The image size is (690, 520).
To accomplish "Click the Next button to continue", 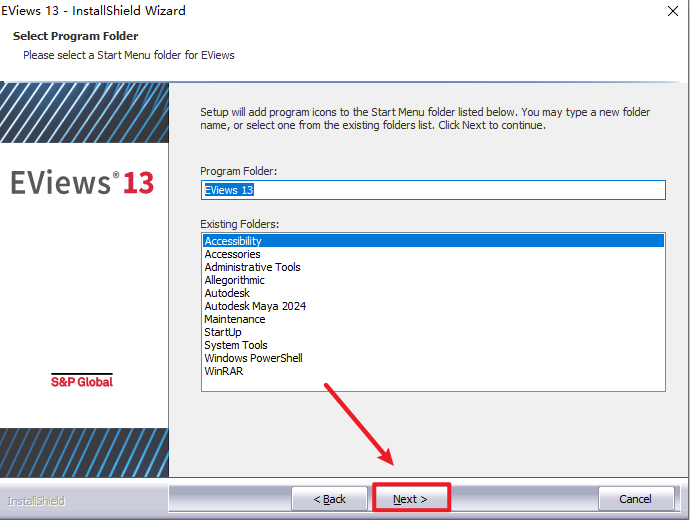I will coord(411,498).
